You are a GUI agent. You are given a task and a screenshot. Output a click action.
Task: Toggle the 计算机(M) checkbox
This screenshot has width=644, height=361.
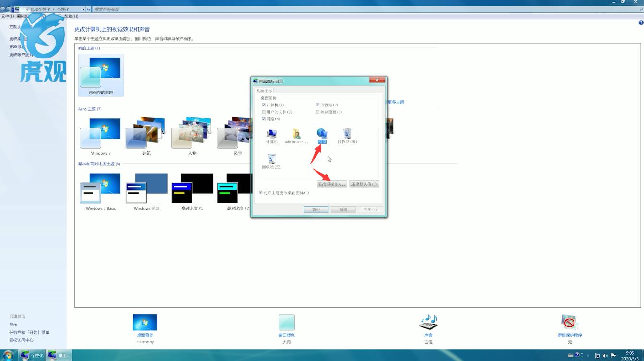pyautogui.click(x=264, y=105)
